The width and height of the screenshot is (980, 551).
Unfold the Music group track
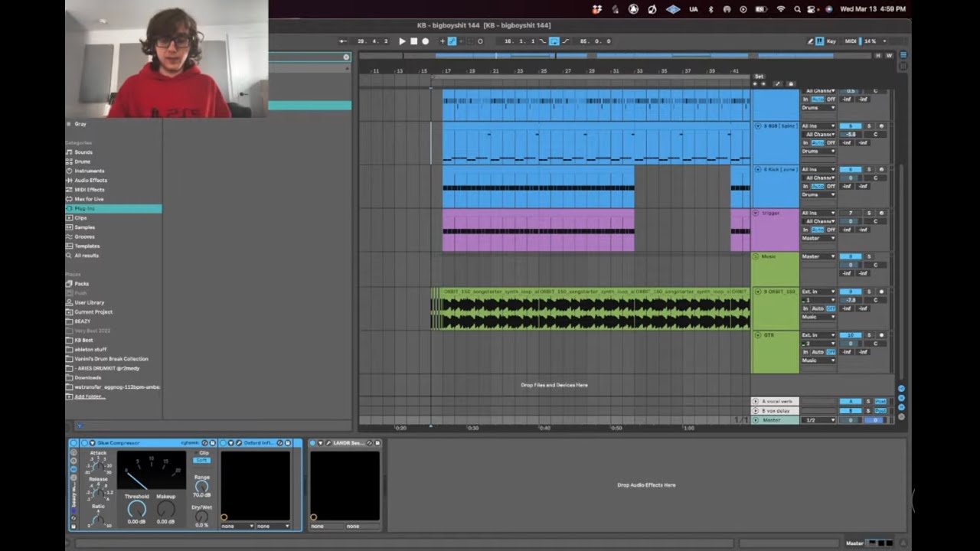coord(756,256)
